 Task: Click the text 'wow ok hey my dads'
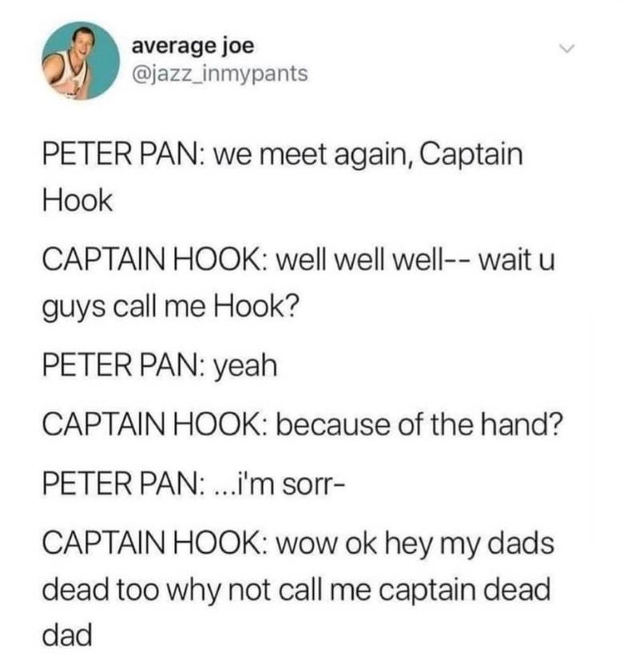[415, 543]
